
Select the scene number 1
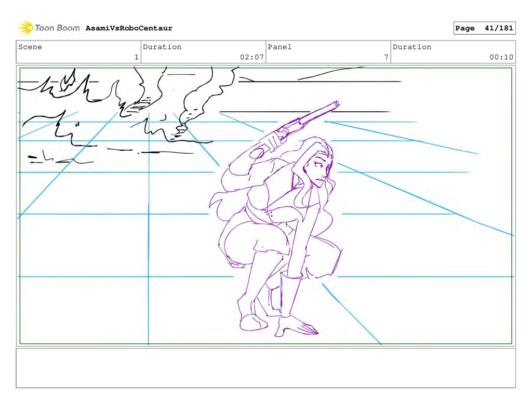(x=137, y=57)
